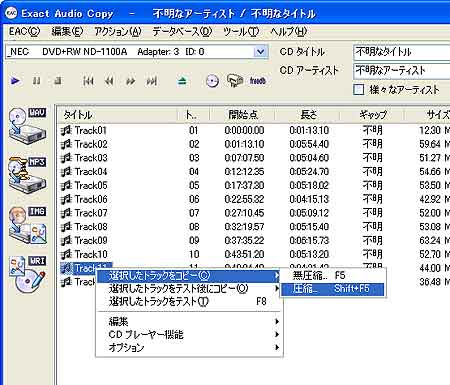This screenshot has height=385, width=450.
Task: Click the freedb icon
Action: (x=258, y=81)
